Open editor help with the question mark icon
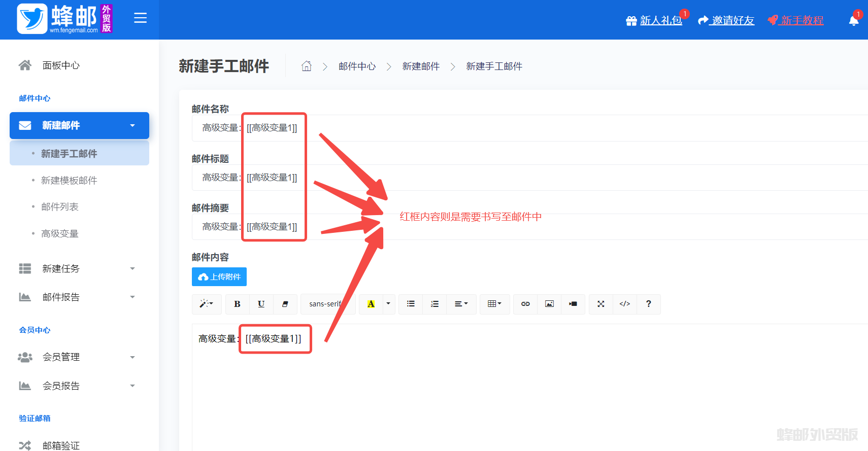The image size is (868, 451). [x=648, y=304]
